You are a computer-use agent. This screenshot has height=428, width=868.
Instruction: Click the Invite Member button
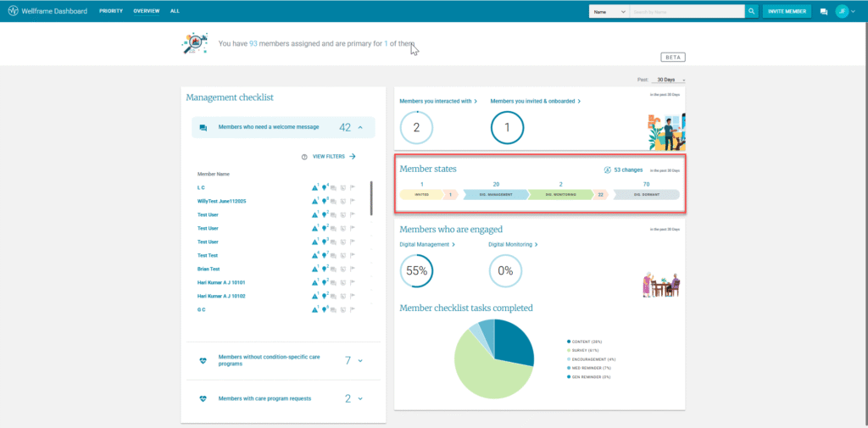coord(787,11)
